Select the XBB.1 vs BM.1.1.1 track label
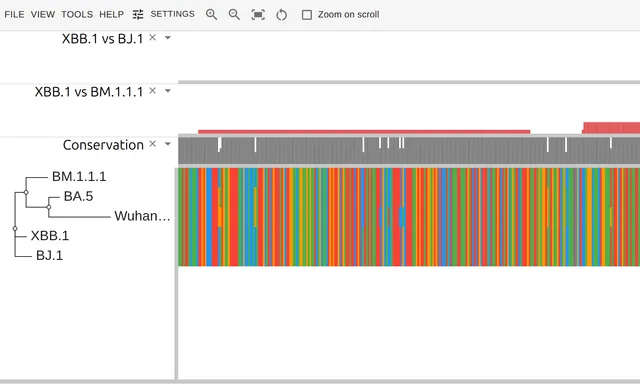 89,92
